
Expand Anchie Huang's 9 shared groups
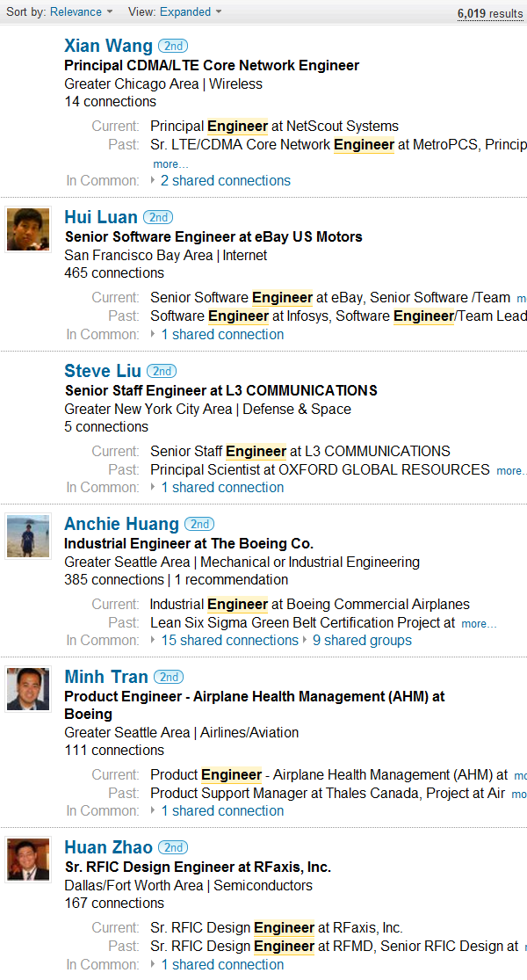coord(362,641)
